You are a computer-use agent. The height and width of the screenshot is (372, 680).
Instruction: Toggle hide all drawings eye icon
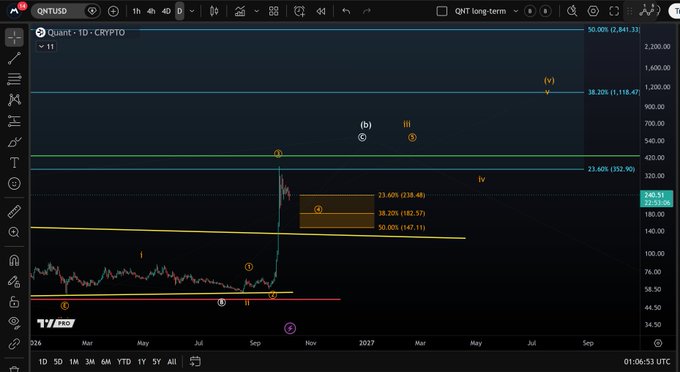14,323
